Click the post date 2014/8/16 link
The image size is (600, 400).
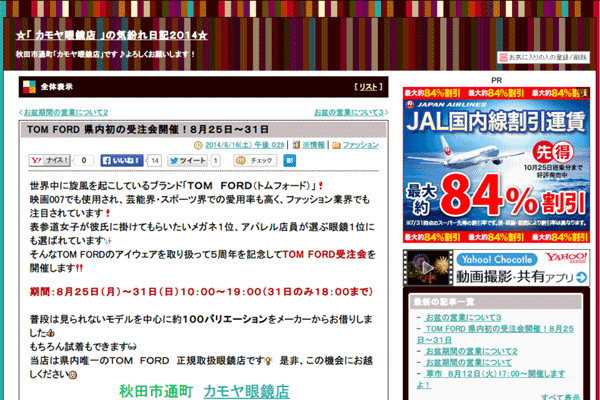click(245, 145)
